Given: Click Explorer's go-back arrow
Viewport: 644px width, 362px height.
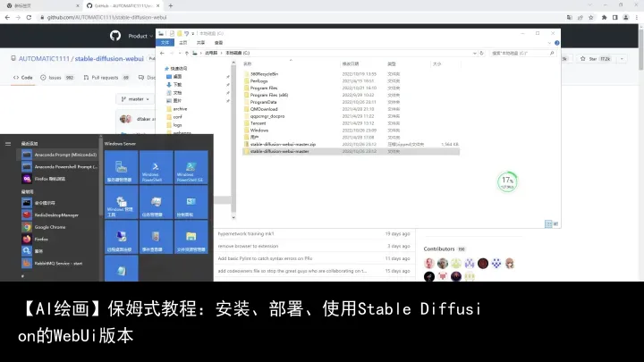Looking at the screenshot, I should [x=162, y=53].
